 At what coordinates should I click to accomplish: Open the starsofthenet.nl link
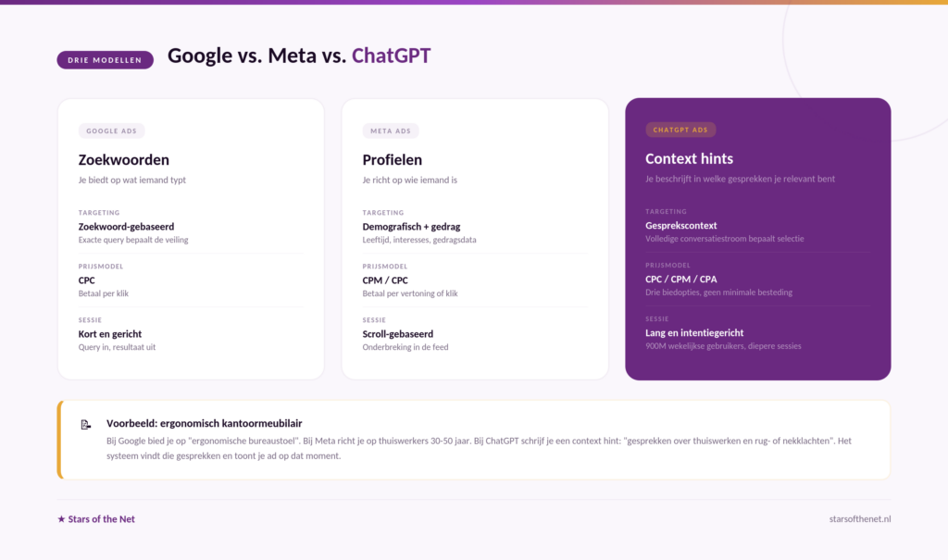860,519
